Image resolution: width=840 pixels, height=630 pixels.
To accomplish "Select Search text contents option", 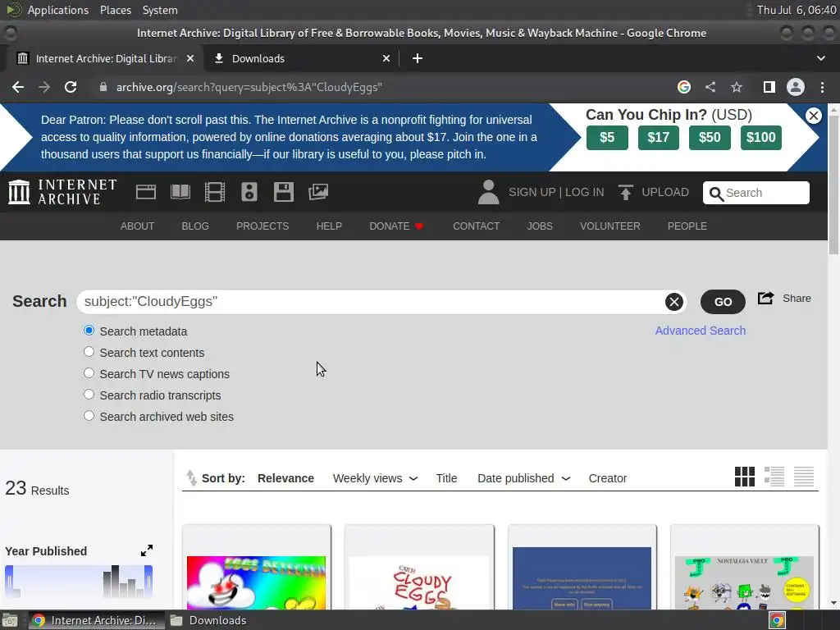I will [89, 352].
